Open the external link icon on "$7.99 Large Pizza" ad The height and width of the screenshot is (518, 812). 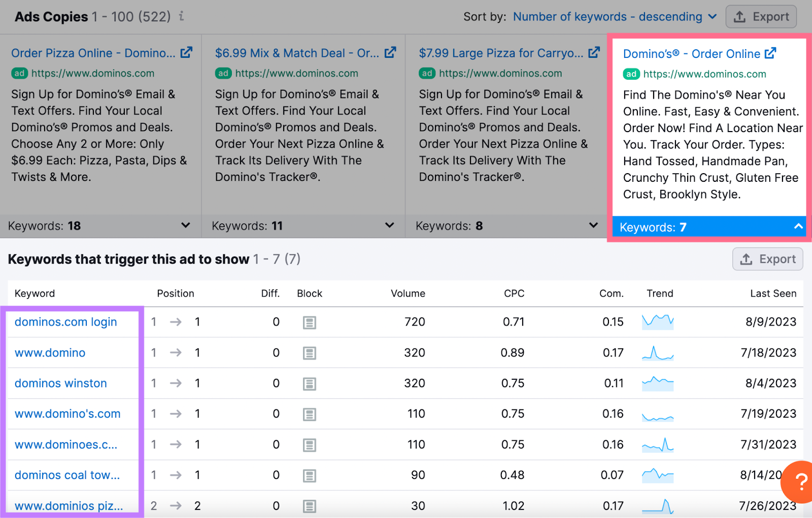point(594,52)
